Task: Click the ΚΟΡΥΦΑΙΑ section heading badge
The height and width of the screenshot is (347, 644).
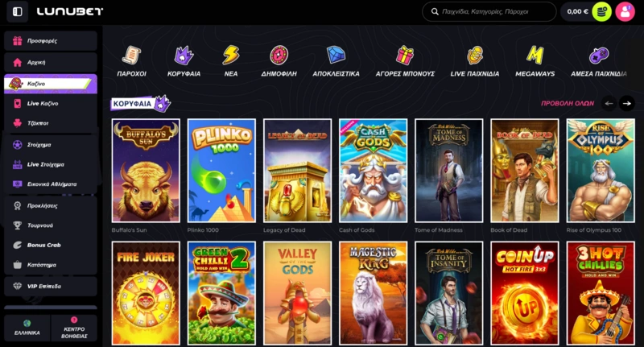Action: tap(140, 104)
